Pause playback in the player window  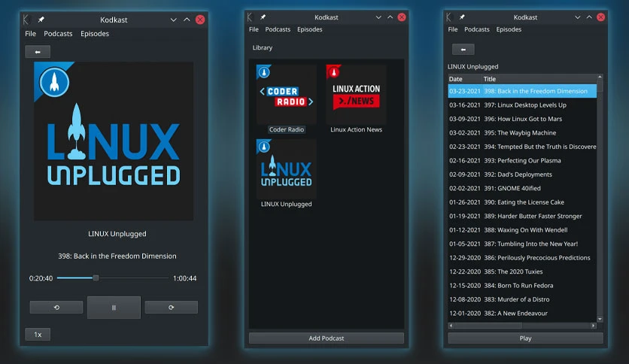pyautogui.click(x=114, y=308)
